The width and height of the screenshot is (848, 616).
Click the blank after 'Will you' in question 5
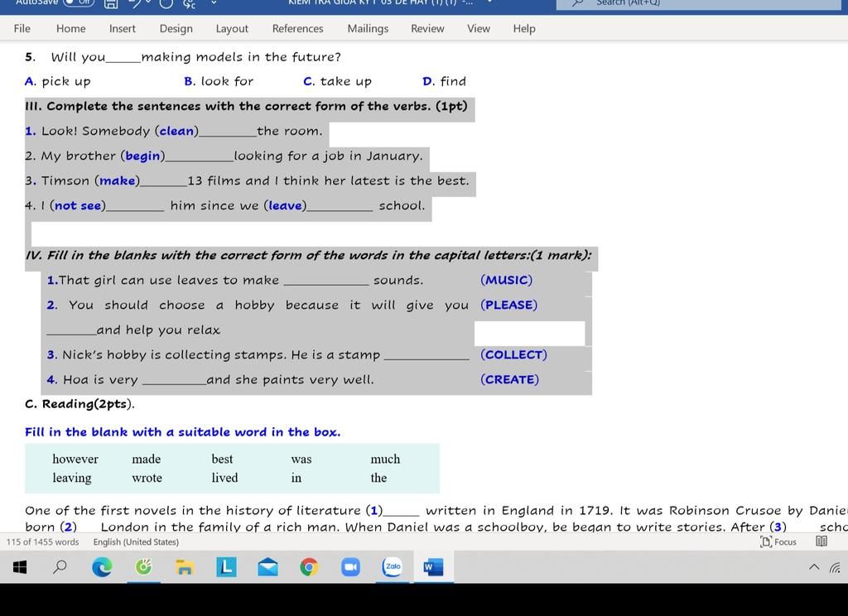pos(123,59)
